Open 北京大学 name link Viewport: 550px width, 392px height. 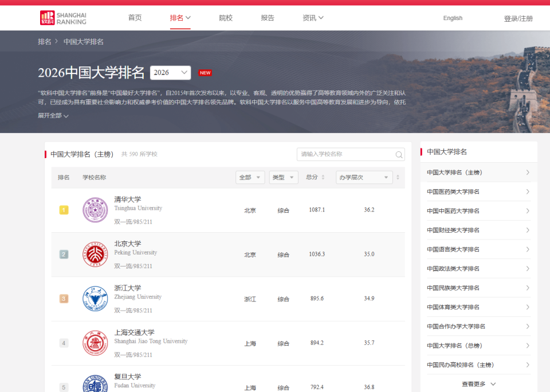tap(128, 244)
